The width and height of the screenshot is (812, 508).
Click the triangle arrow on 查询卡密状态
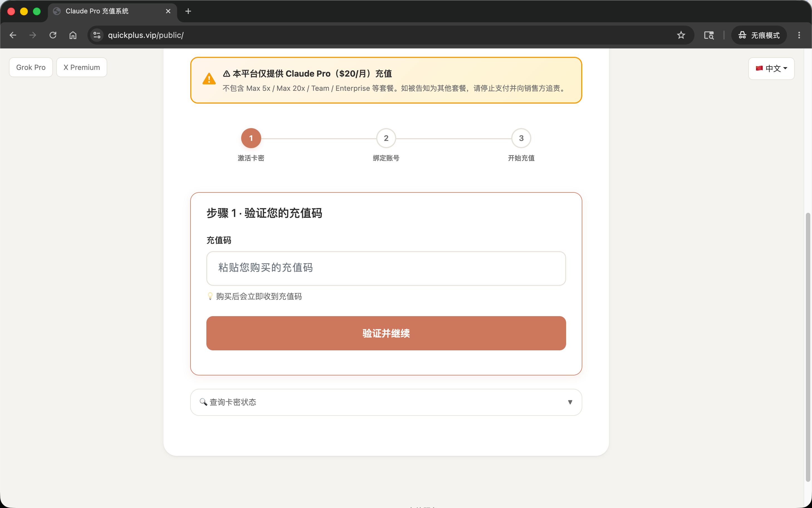(x=570, y=402)
